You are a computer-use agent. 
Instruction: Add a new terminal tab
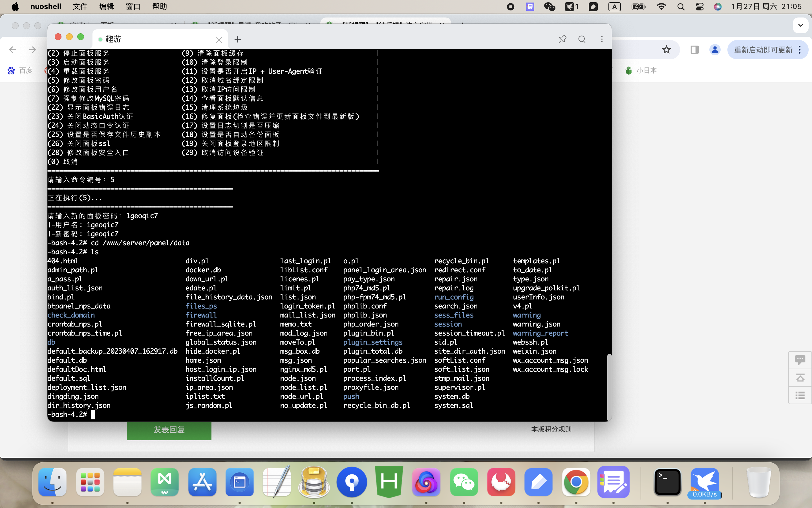pyautogui.click(x=238, y=39)
